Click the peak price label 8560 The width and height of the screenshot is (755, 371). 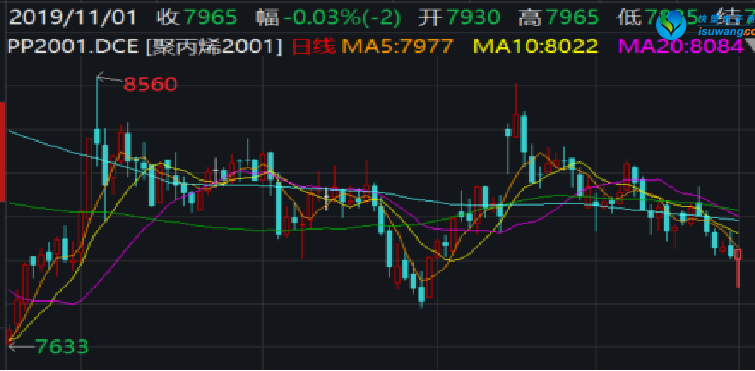pos(150,85)
